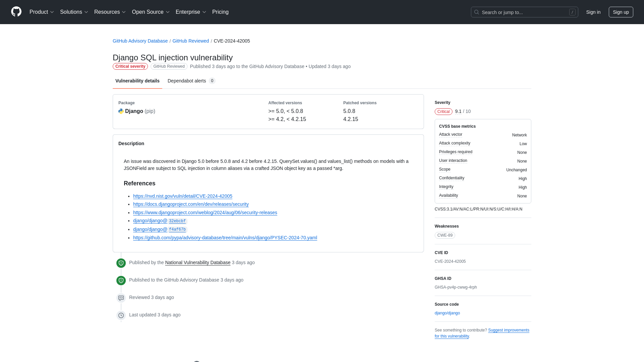644x362 pixels.
Task: Go to the Pricing page
Action: 220,12
